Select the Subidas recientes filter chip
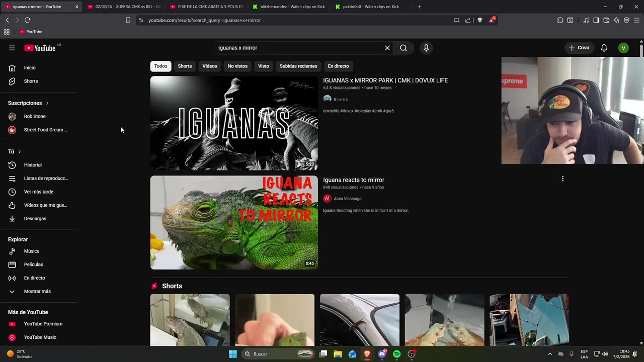This screenshot has height=362, width=644. [x=298, y=66]
